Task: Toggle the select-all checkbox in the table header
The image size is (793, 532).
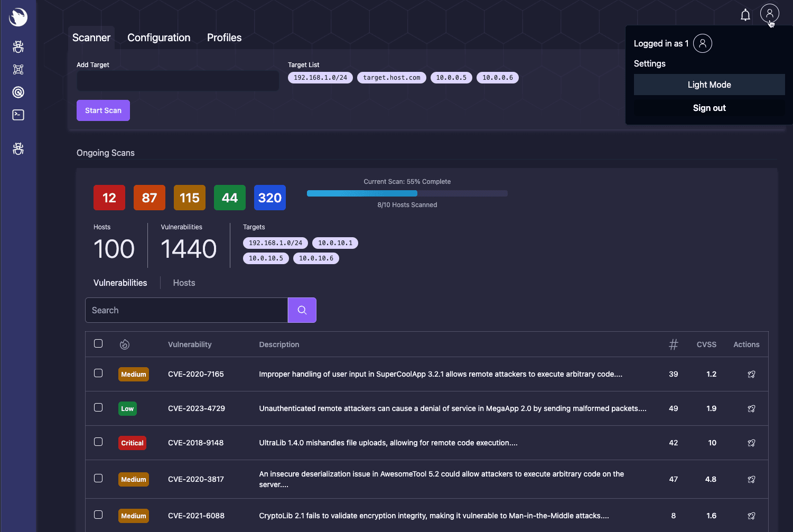Action: coord(98,343)
